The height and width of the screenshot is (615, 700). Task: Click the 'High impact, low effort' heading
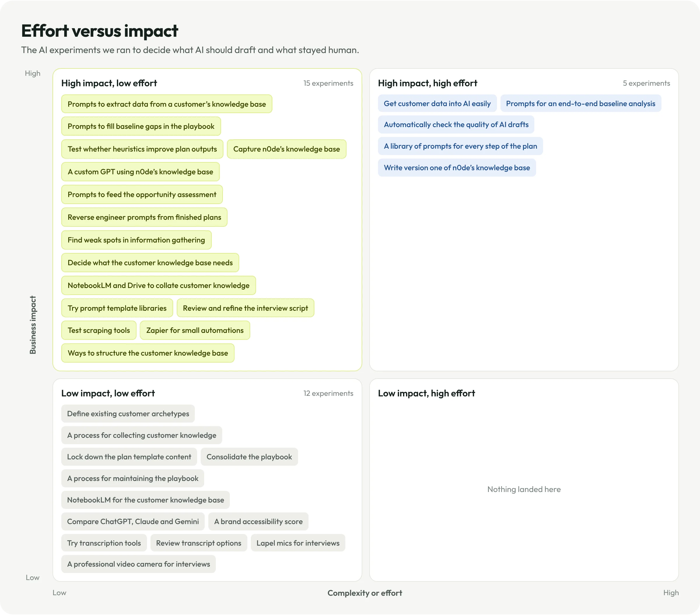[109, 83]
